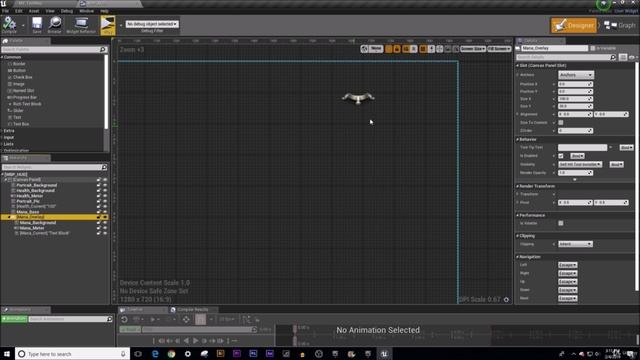Open the Edit menu
This screenshot has width=640, height=360.
coord(19,11)
